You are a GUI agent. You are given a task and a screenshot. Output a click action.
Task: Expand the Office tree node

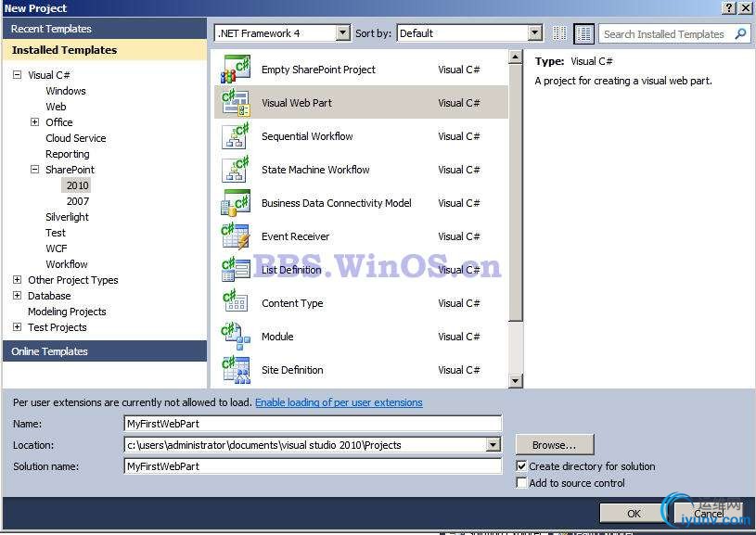34,122
